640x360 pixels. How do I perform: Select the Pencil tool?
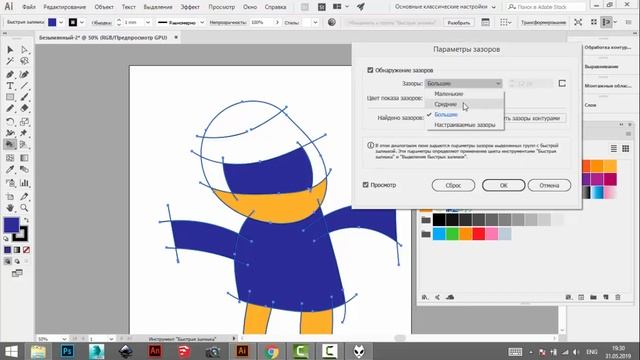pos(10,109)
